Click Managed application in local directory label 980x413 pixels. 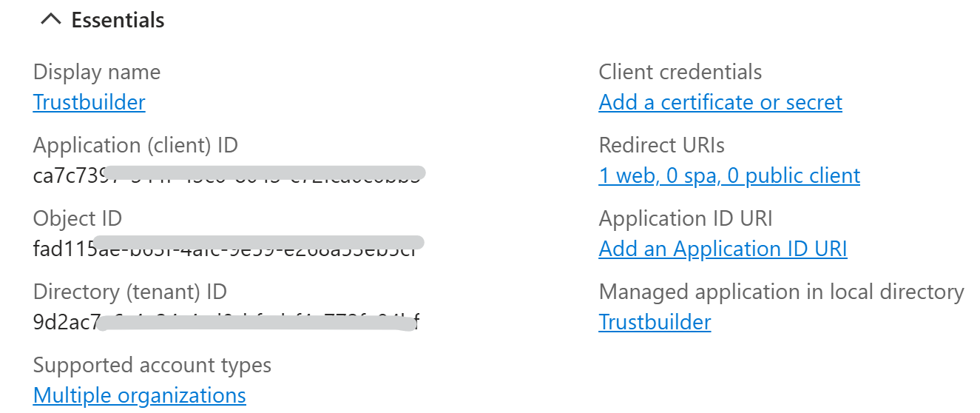pyautogui.click(x=781, y=292)
